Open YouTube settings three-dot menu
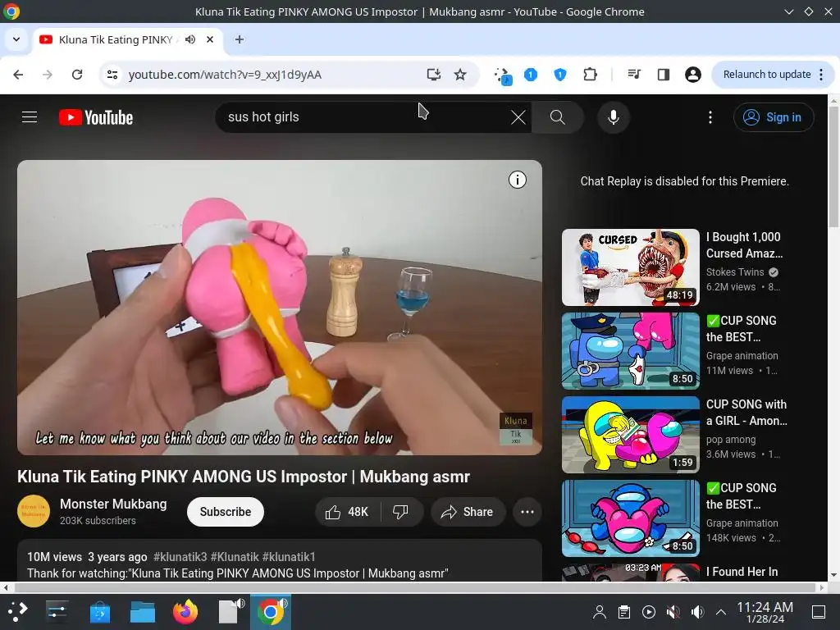This screenshot has width=840, height=630. pos(710,117)
